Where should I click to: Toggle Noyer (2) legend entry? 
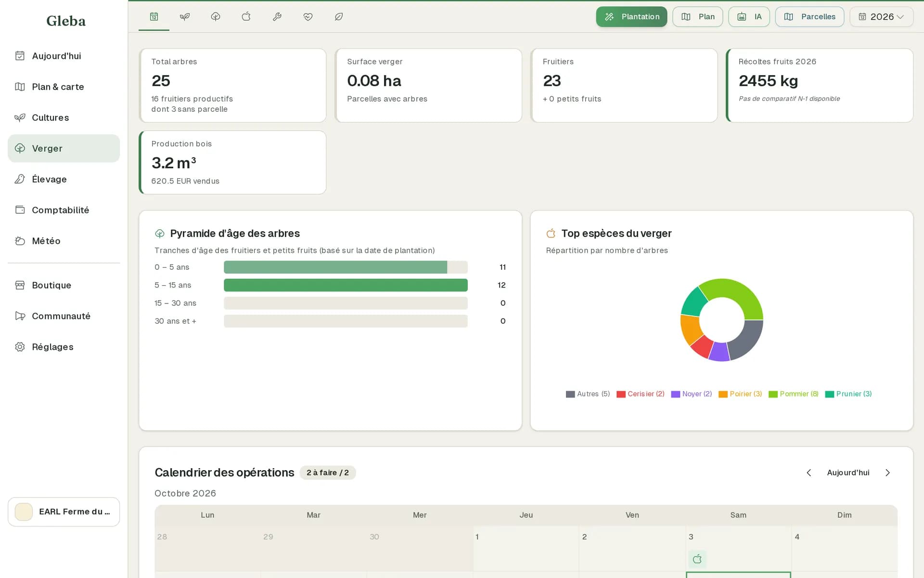(691, 394)
